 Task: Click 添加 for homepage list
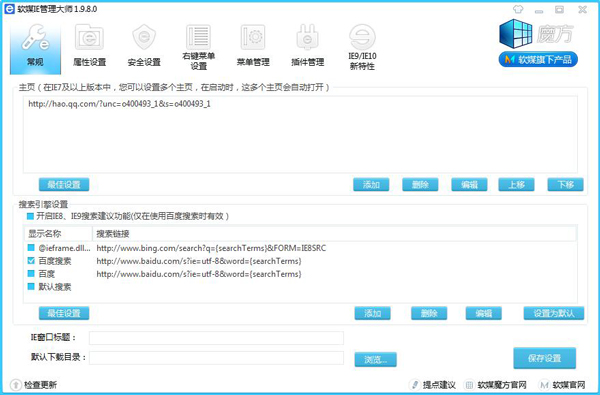pos(371,184)
